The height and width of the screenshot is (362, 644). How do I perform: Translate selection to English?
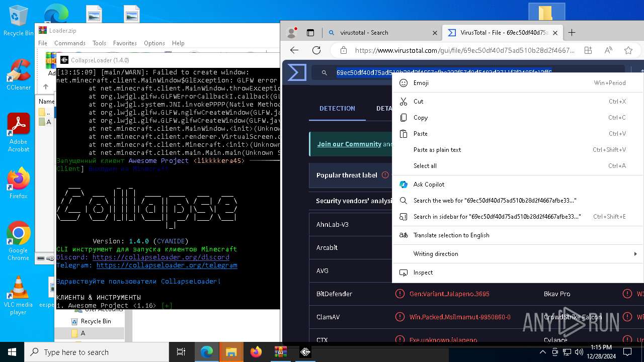[x=518, y=235]
